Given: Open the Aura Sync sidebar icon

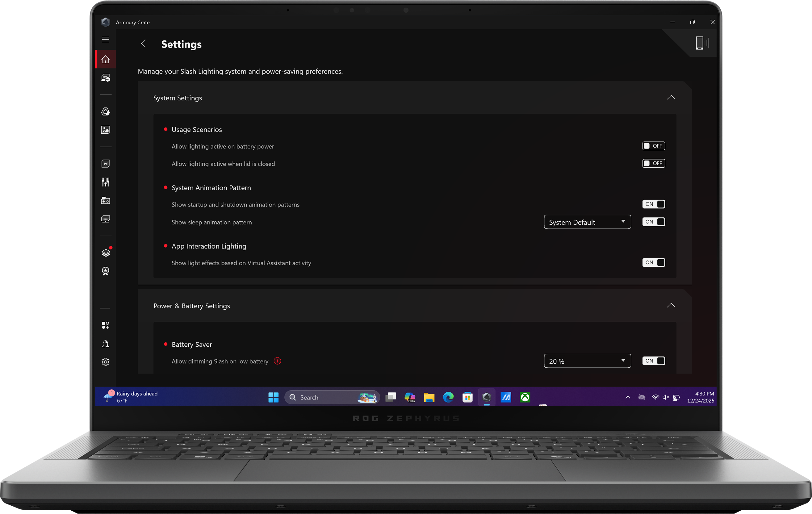Looking at the screenshot, I should pos(106,112).
